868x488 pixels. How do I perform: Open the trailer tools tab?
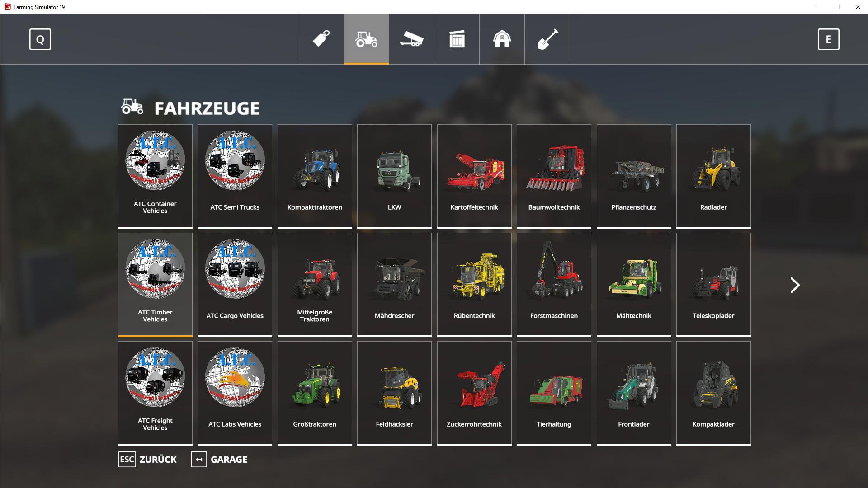click(x=411, y=39)
